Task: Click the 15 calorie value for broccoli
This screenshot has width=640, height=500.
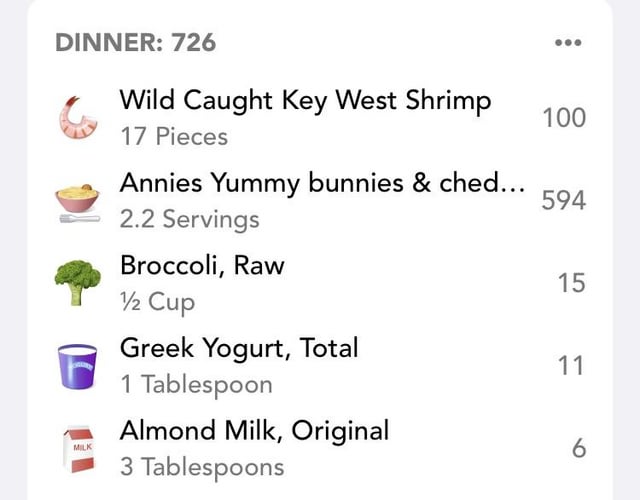Action: click(x=571, y=283)
